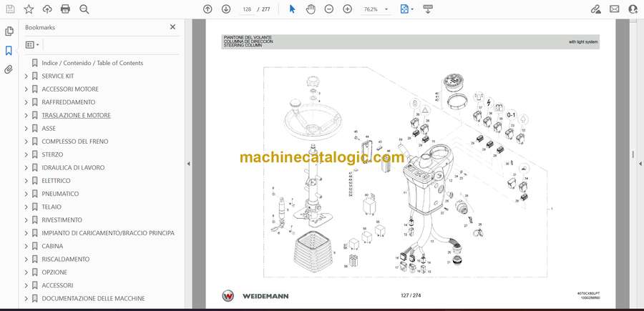Select IMPIANTO DI CARICAMENTO/BRACCIO PRINCIPA bookmark
The height and width of the screenshot is (311, 644).
(x=108, y=233)
